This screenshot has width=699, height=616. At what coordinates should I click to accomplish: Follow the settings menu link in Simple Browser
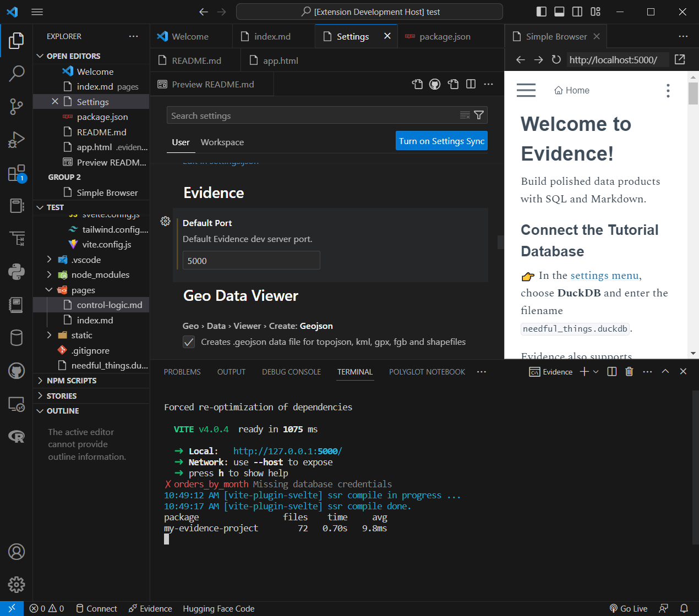pyautogui.click(x=604, y=275)
